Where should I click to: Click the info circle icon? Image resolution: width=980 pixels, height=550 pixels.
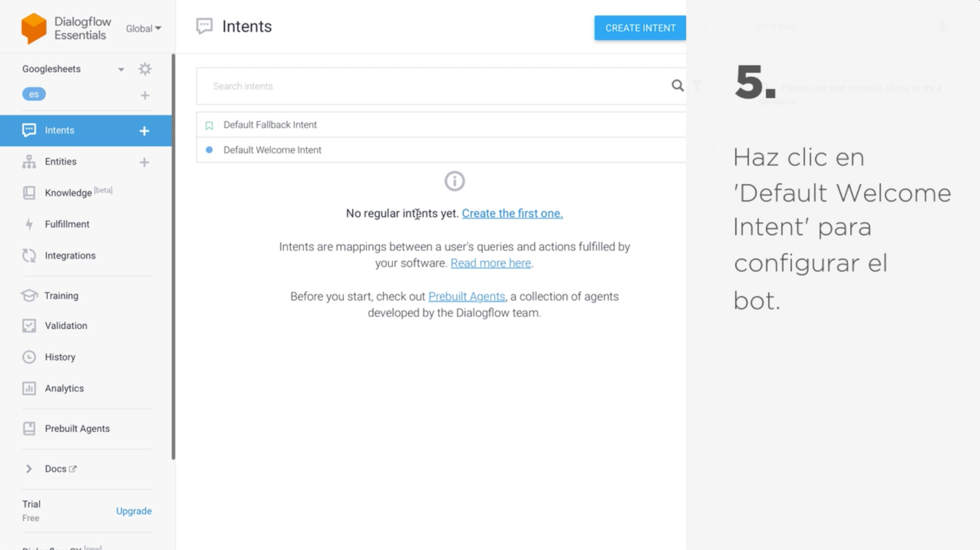click(454, 181)
